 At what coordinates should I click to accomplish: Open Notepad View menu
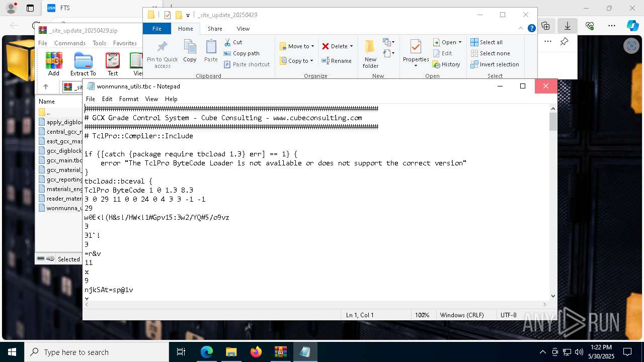[151, 99]
